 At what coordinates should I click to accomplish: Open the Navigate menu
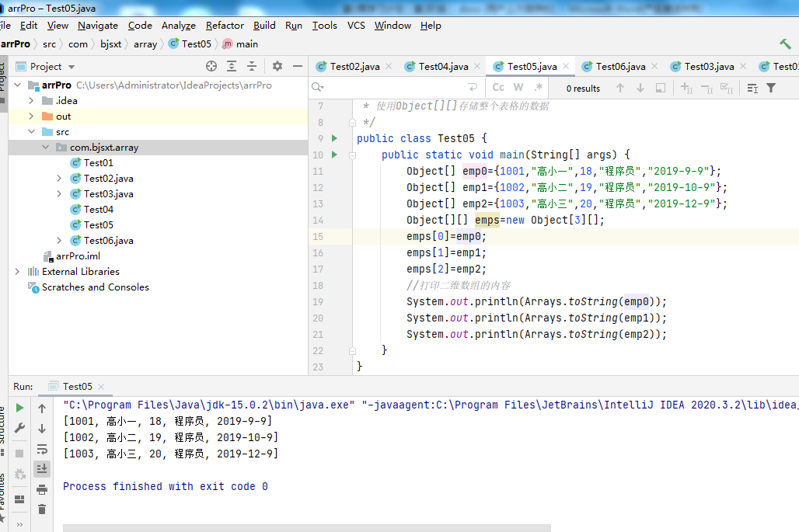(98, 26)
